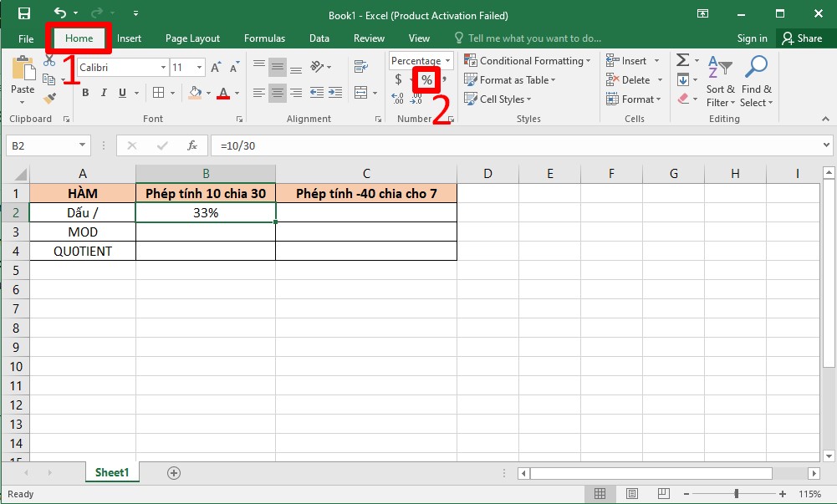Open the Review ribbon tab
Viewport: 837px width, 504px height.
(368, 38)
